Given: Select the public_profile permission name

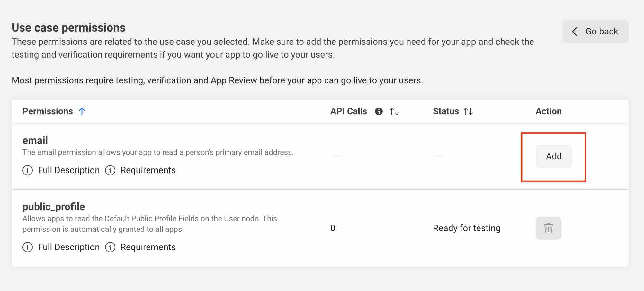Looking at the screenshot, I should 54,207.
